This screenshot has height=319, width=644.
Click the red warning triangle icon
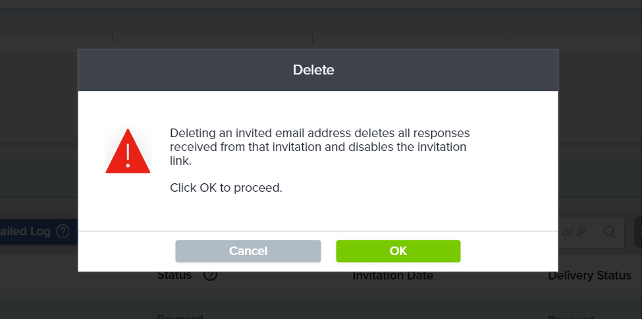point(128,151)
